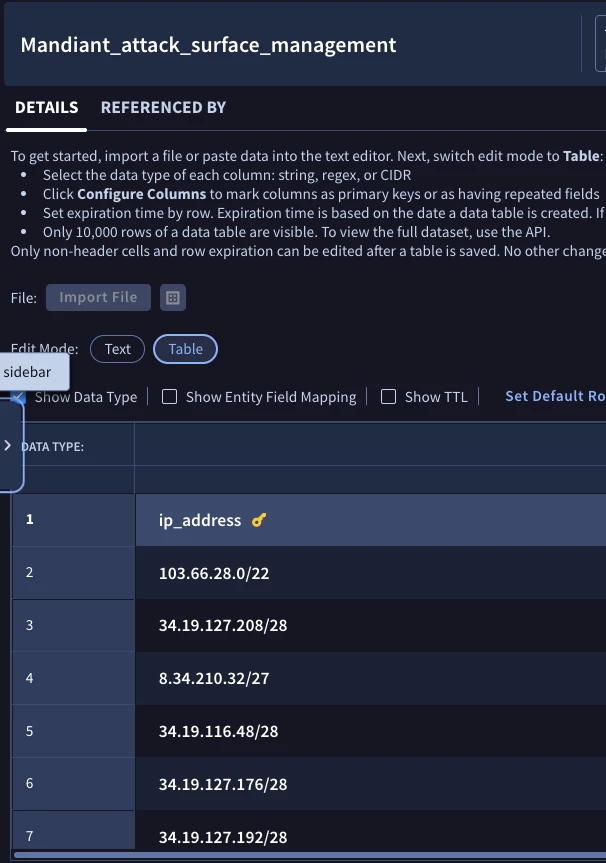
Task: Click the yellow primary key icon
Action: pyautogui.click(x=259, y=520)
